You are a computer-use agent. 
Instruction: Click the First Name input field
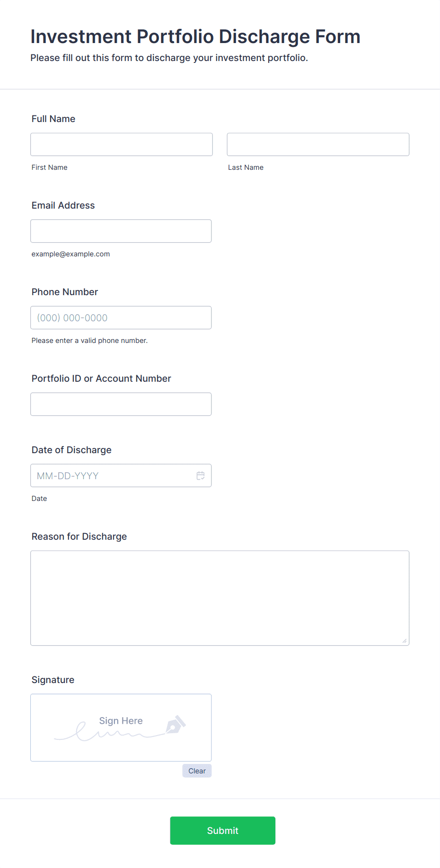122,144
